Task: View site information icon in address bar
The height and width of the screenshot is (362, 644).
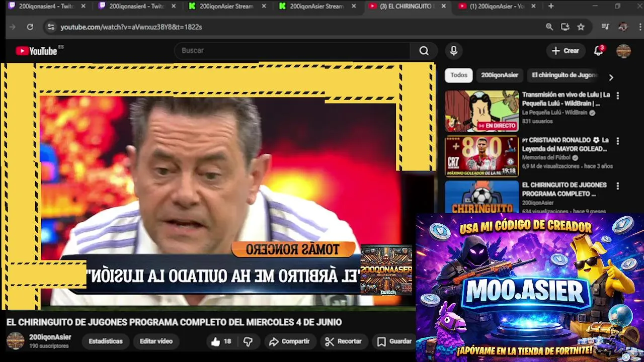Action: 51,27
